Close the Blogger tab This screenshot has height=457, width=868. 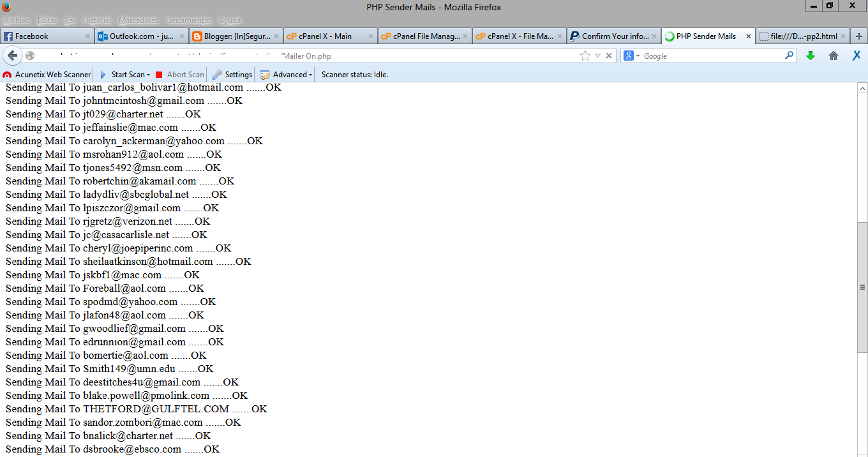[x=276, y=36]
